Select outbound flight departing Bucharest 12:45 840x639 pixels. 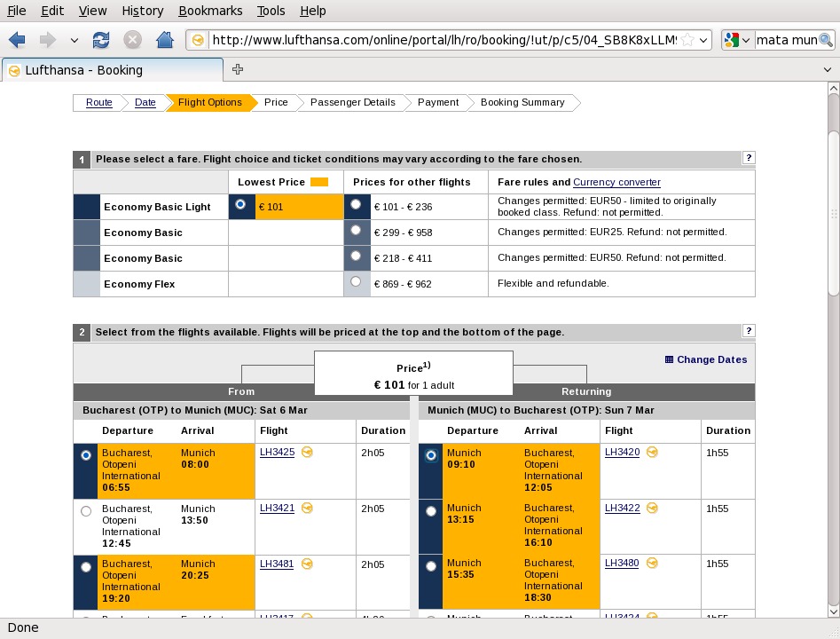[86, 511]
